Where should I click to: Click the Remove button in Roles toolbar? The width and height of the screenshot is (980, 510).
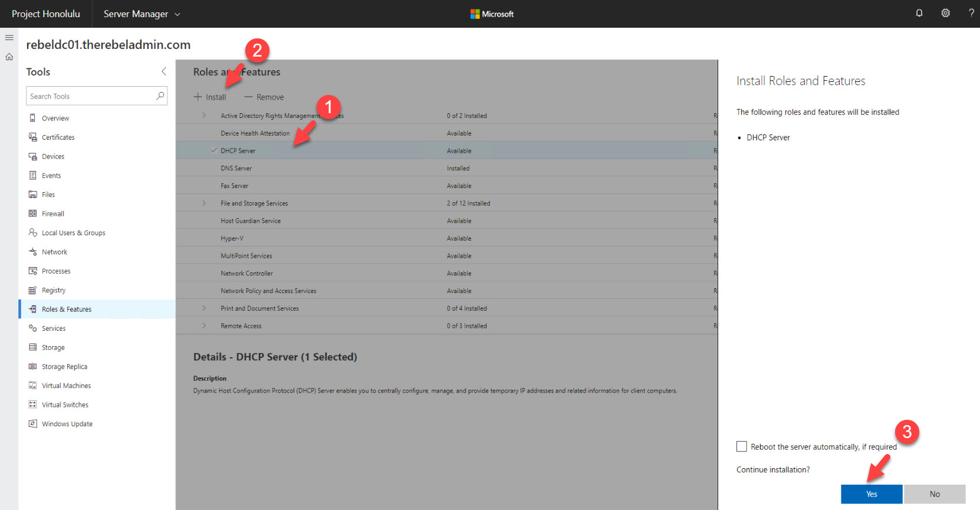[264, 97]
